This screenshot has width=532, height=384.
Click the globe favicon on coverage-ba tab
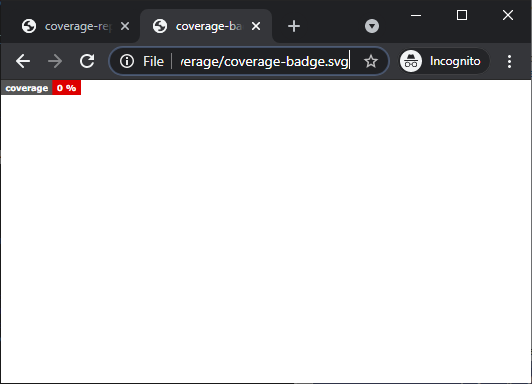(x=160, y=26)
